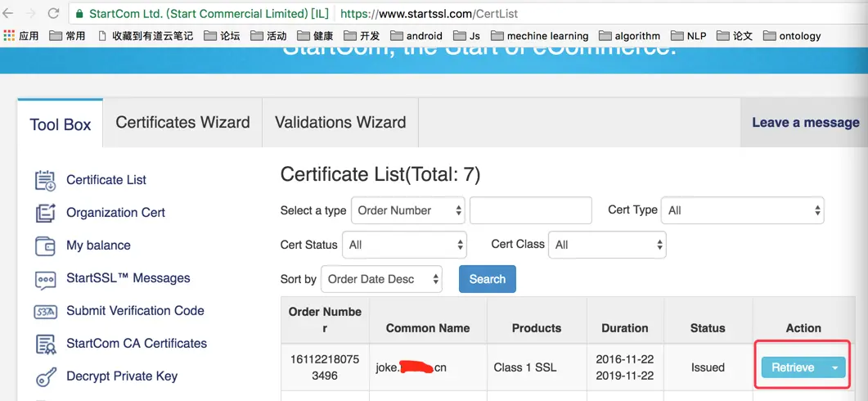The height and width of the screenshot is (401, 868).
Task: Open the android bookmarks folder
Action: click(416, 36)
